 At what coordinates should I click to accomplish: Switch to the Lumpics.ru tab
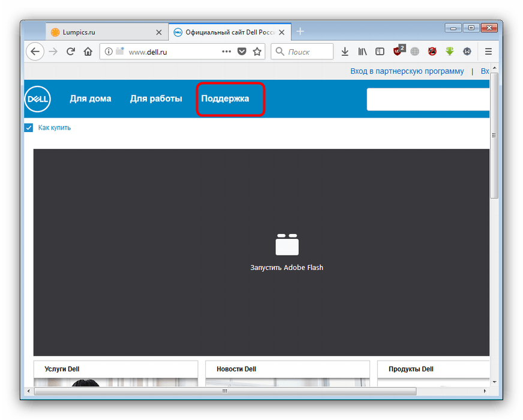pos(102,32)
